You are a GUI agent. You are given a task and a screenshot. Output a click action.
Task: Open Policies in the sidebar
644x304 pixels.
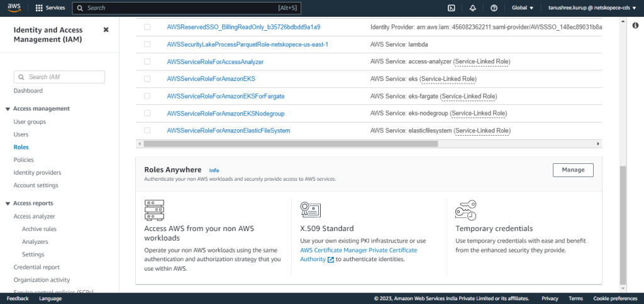23,160
